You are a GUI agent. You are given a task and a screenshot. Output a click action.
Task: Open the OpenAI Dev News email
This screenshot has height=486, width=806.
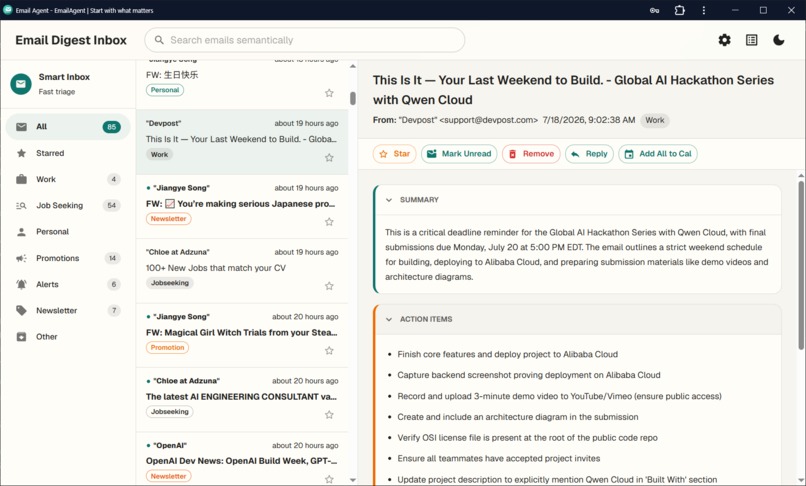click(x=242, y=459)
